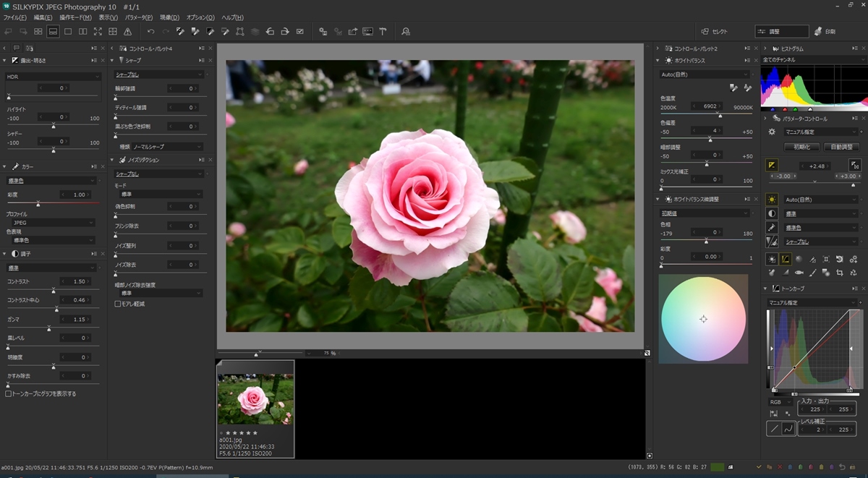Click the rotate left icon in toolbar
This screenshot has width=868, height=478.
coord(270,31)
